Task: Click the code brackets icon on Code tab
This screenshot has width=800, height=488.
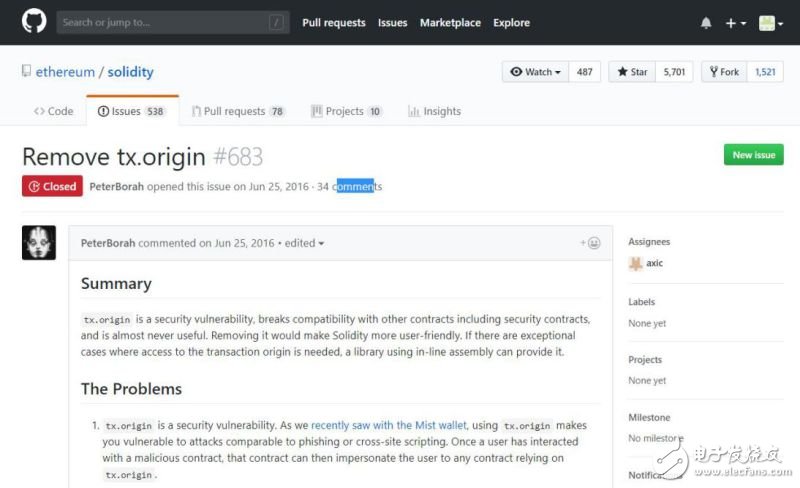Action: click(39, 111)
